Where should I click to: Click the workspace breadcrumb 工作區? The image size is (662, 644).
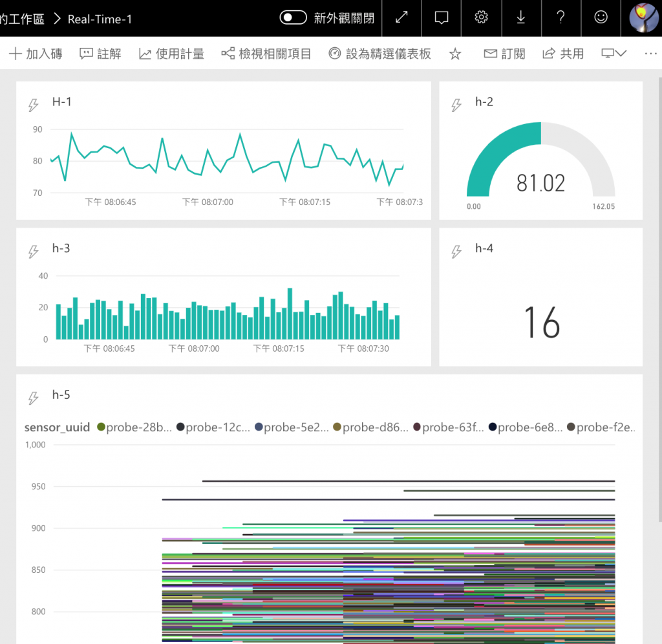pos(22,19)
